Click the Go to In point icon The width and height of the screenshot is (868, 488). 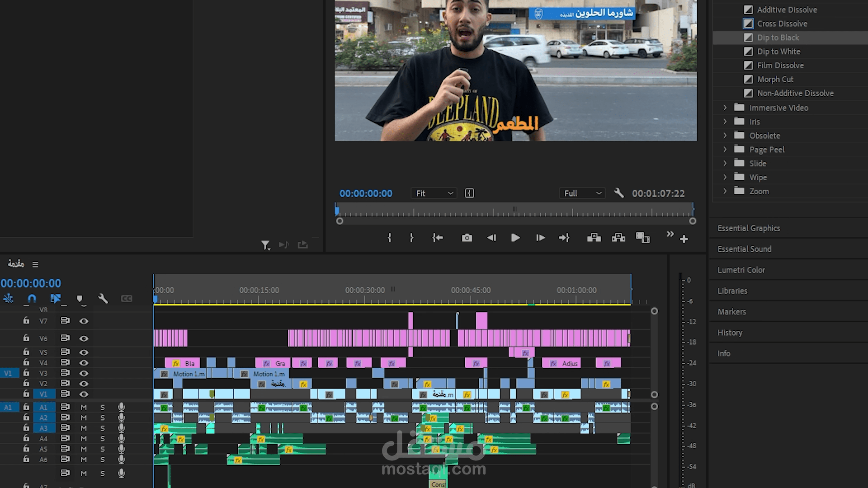click(437, 238)
